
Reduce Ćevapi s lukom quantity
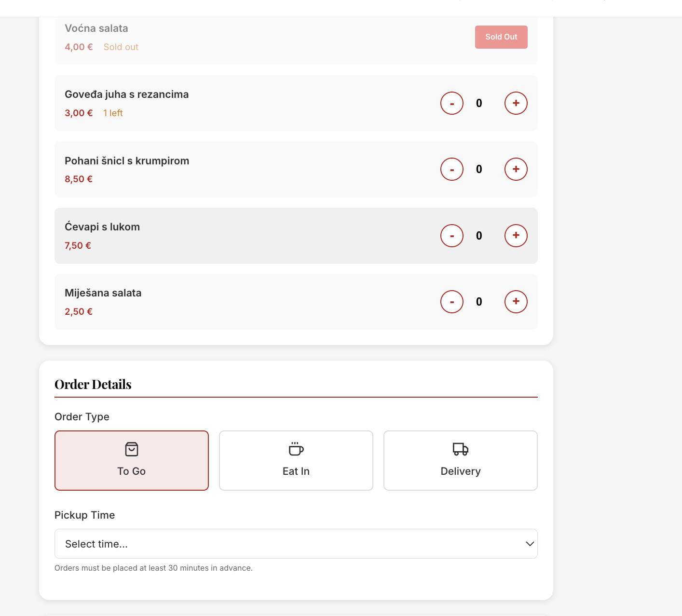[451, 236]
